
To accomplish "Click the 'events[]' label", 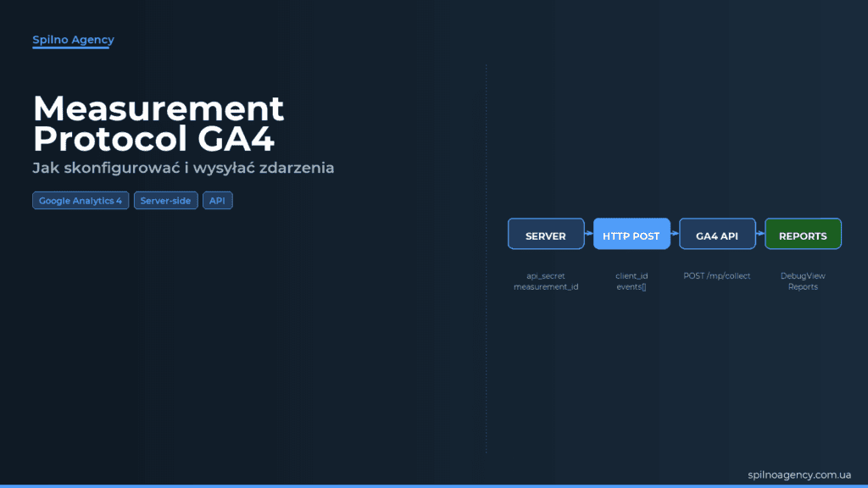I will pos(632,286).
